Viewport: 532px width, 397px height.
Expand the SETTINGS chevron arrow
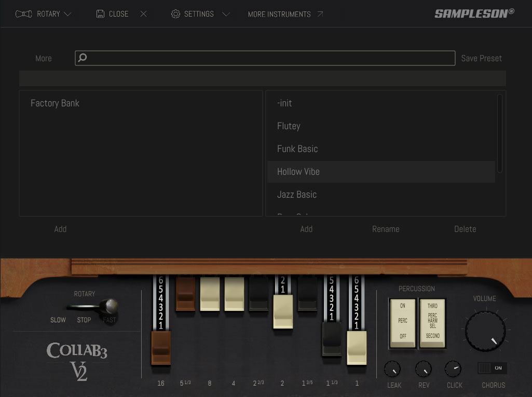coord(226,14)
